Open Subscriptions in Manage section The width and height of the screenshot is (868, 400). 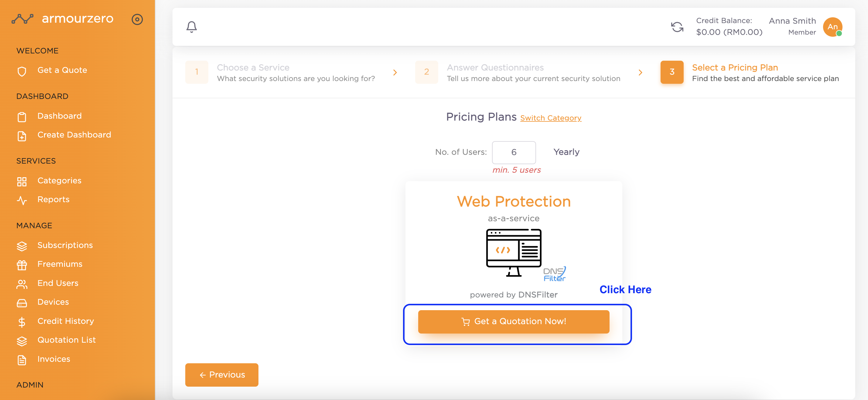point(65,245)
